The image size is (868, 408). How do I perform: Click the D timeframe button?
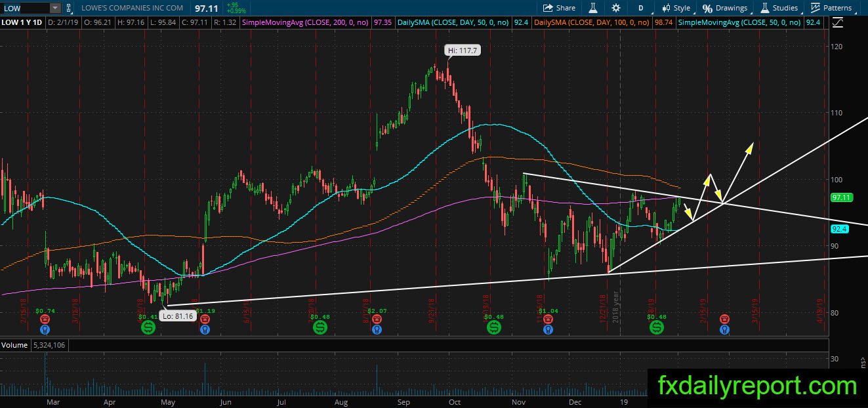(640, 8)
